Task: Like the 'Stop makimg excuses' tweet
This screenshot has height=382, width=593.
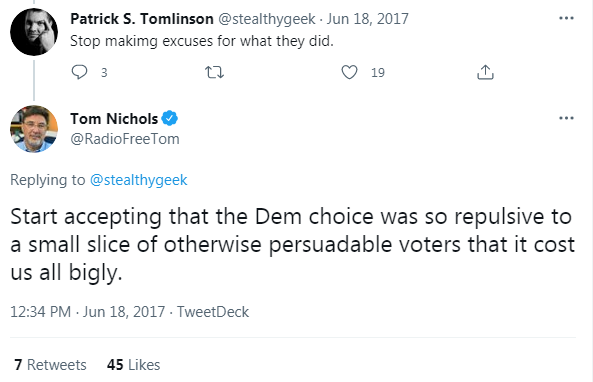Action: pyautogui.click(x=349, y=72)
